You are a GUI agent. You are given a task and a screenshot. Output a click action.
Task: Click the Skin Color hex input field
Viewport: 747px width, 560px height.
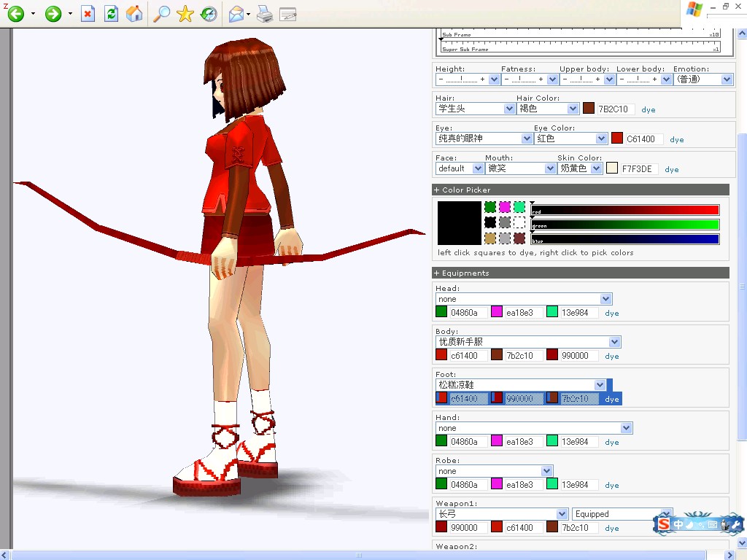coord(639,168)
